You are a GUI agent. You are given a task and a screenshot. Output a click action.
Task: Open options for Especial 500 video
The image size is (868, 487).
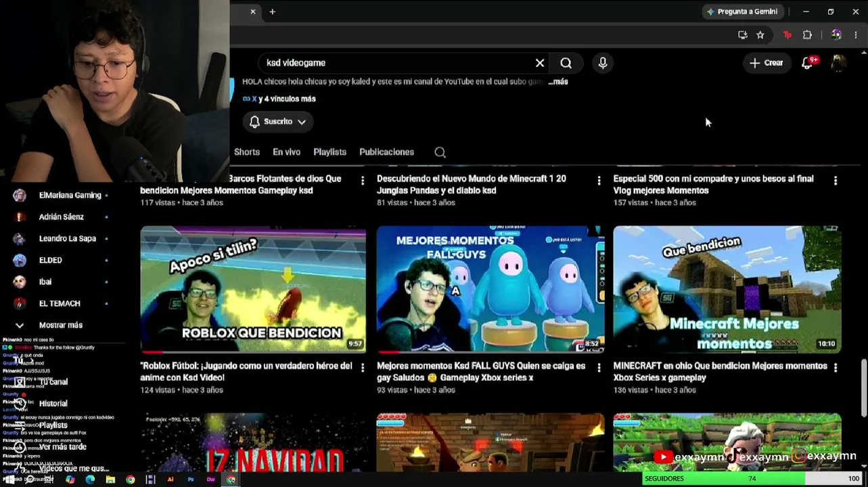pyautogui.click(x=836, y=181)
